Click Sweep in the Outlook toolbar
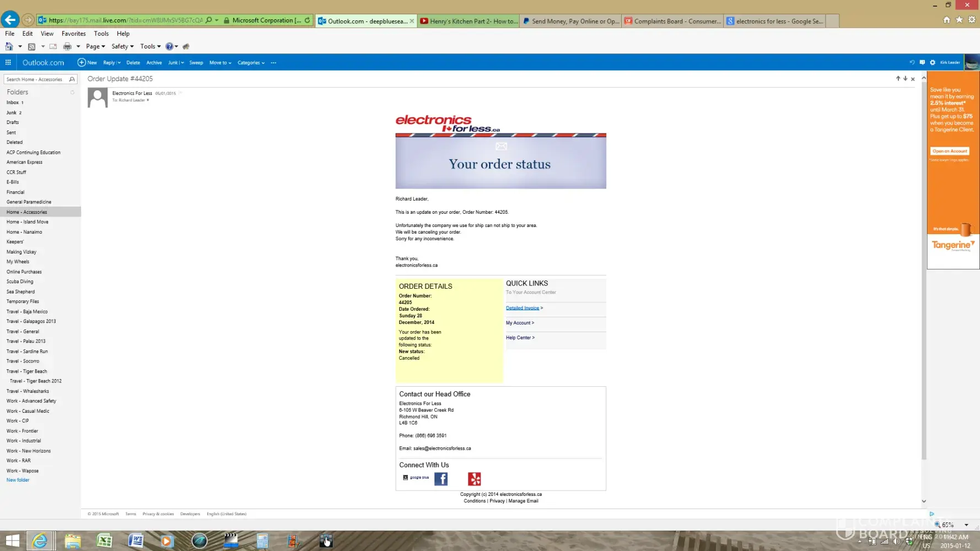Screen dimensions: 980x551 (x=196, y=63)
